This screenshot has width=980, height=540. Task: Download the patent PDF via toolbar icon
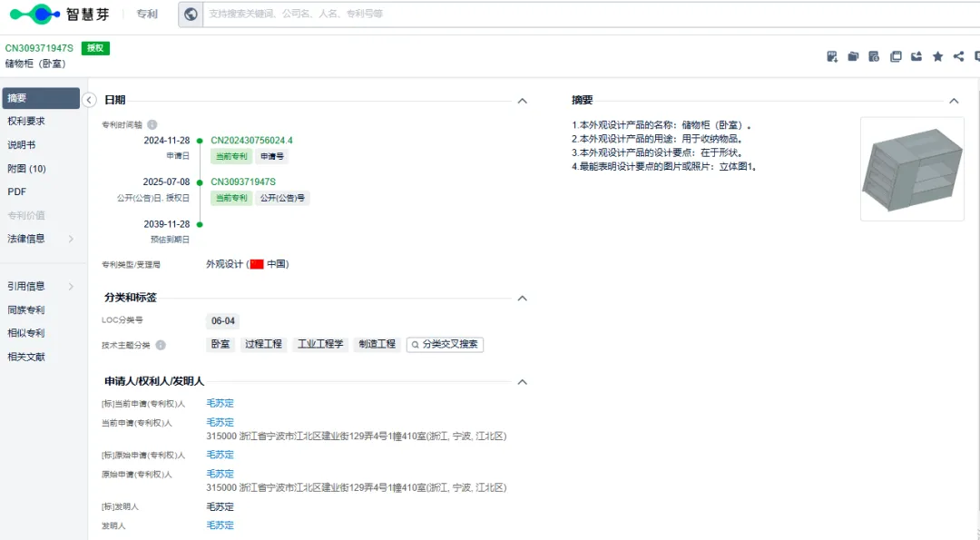[x=832, y=57]
